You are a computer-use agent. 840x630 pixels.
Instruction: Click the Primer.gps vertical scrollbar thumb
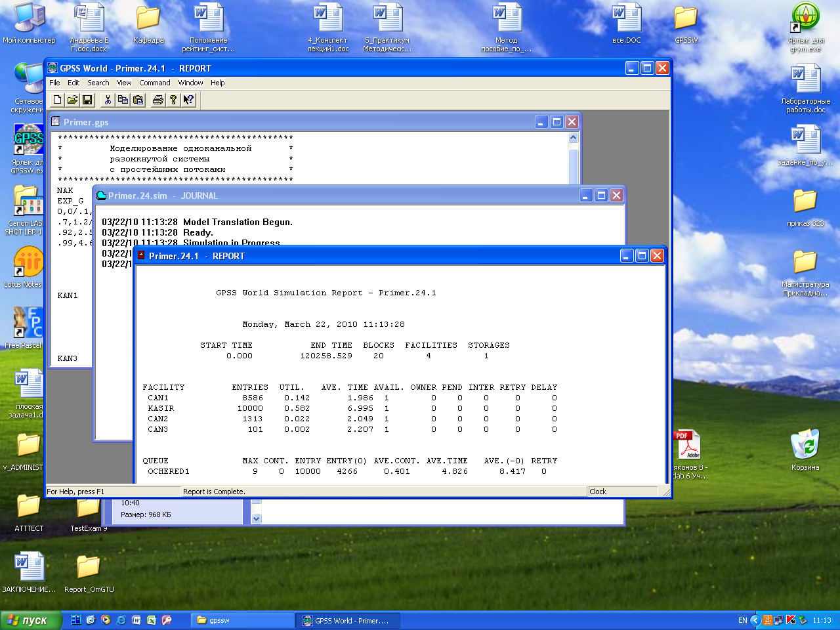tap(573, 165)
